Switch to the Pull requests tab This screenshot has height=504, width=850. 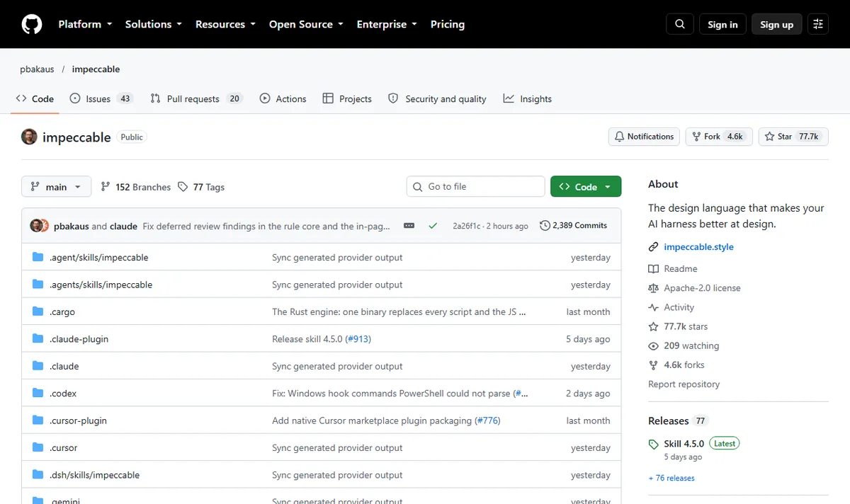pos(196,99)
